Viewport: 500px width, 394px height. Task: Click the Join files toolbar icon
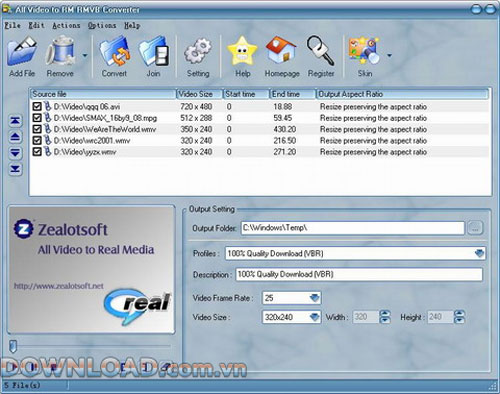coord(154,52)
